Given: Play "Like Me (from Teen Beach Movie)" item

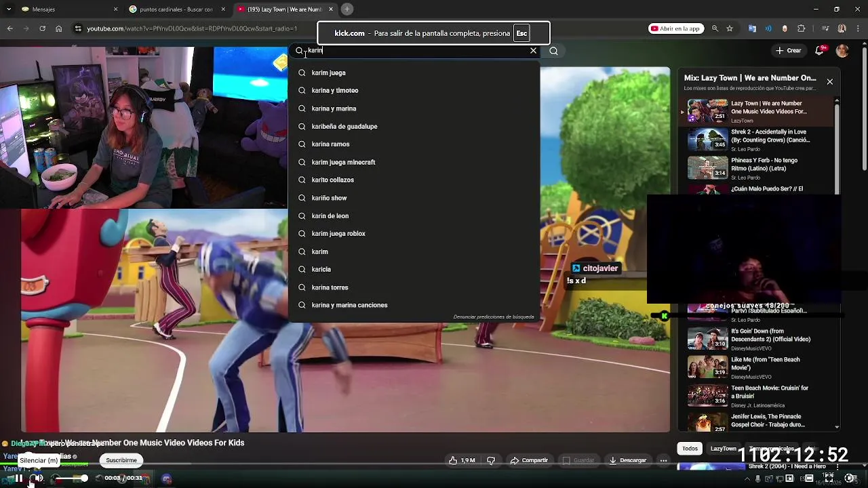Looking at the screenshot, I should pyautogui.click(x=756, y=367).
